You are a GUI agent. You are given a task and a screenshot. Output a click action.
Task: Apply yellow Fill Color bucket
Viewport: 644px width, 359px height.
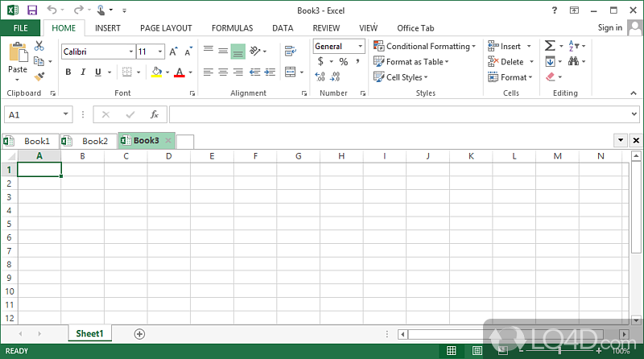point(156,72)
